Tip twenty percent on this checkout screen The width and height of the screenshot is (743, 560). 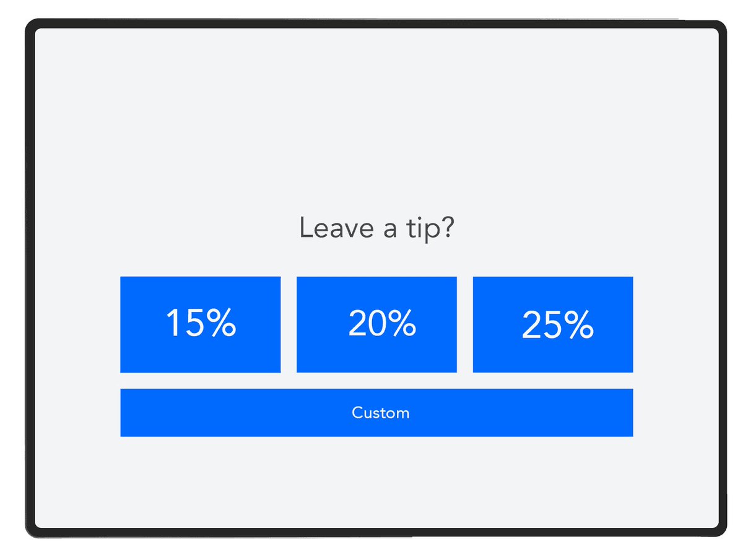tap(376, 324)
